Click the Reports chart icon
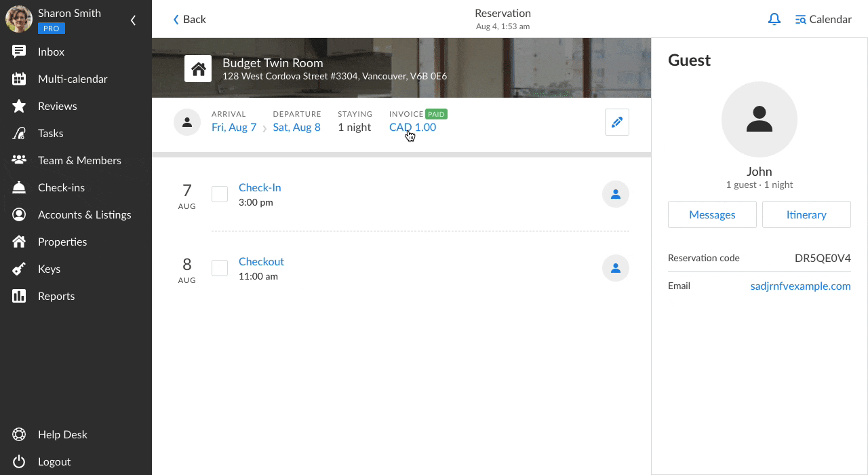Viewport: 868px width, 475px height. (x=19, y=296)
